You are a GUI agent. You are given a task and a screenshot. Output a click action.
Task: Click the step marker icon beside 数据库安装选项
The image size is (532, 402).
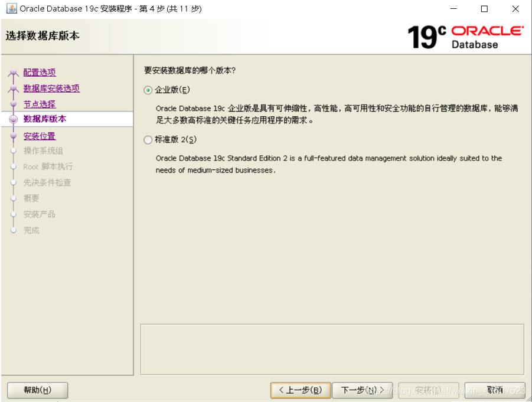point(13,89)
